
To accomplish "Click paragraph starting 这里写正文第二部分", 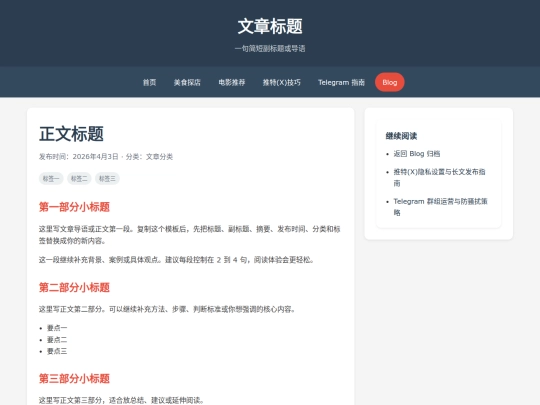I will (x=167, y=309).
